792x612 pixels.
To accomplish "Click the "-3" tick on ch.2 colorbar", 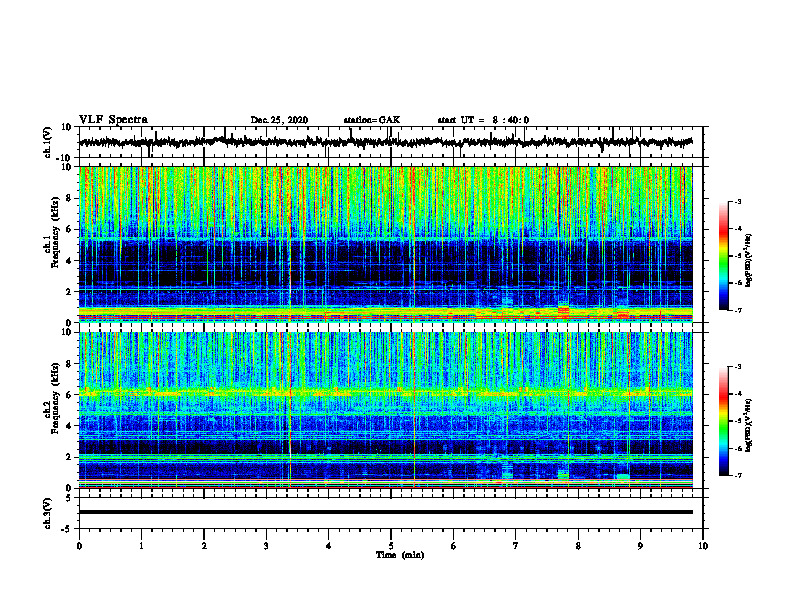I will click(738, 367).
